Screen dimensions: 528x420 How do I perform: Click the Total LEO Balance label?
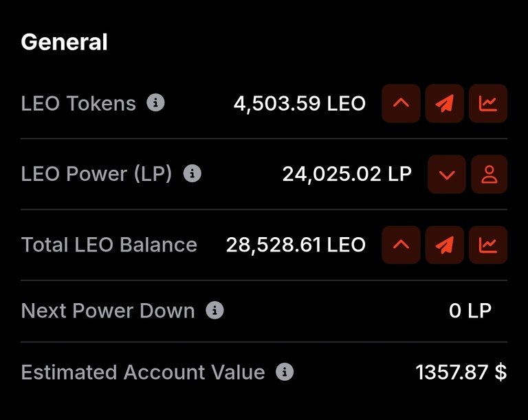pyautogui.click(x=109, y=245)
